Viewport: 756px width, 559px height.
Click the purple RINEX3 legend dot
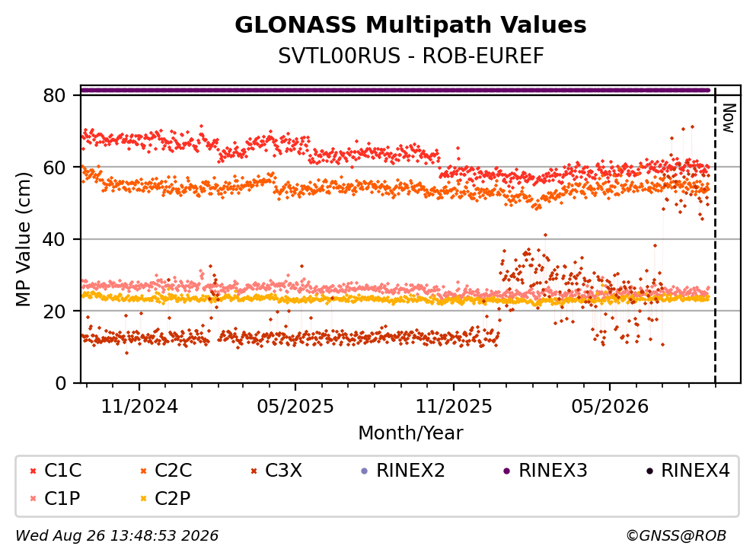(x=506, y=471)
